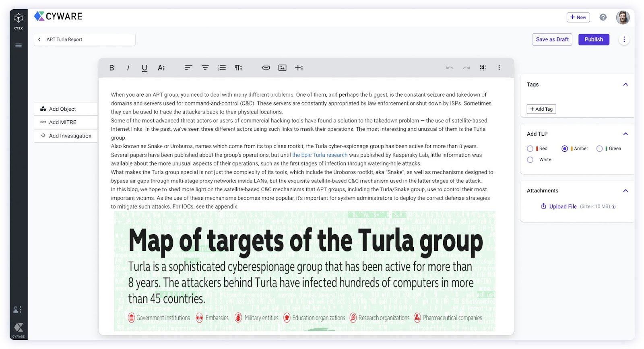Click the Cyware logo at sidebar bottom
Viewport: 644px width, 349px height.
coord(19,327)
